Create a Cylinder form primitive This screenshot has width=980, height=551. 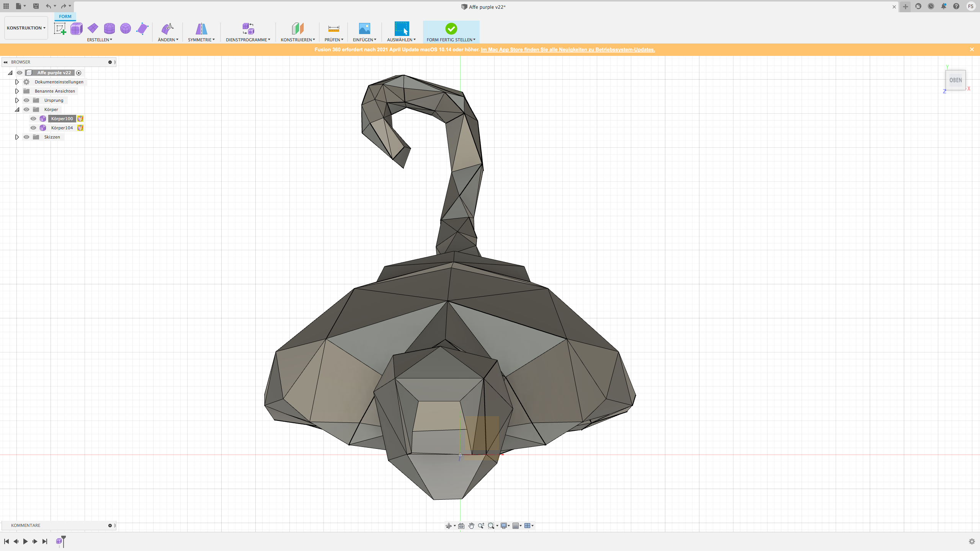coord(109,28)
